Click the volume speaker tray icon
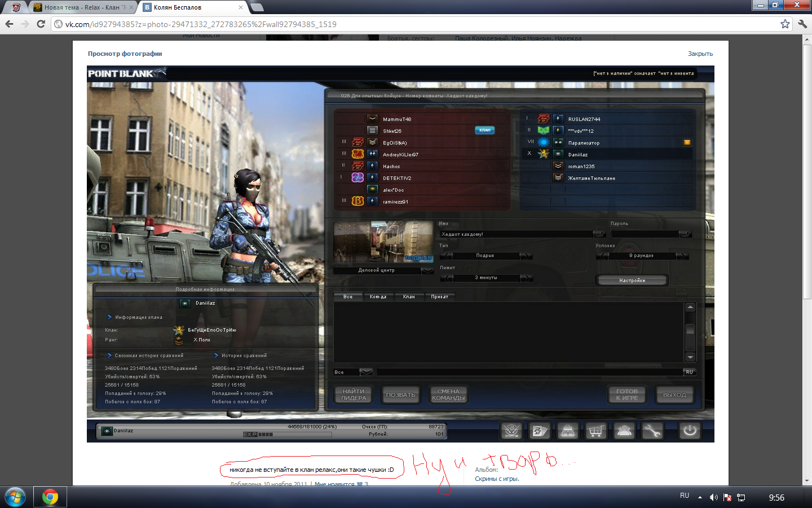812x508 pixels. (x=713, y=497)
